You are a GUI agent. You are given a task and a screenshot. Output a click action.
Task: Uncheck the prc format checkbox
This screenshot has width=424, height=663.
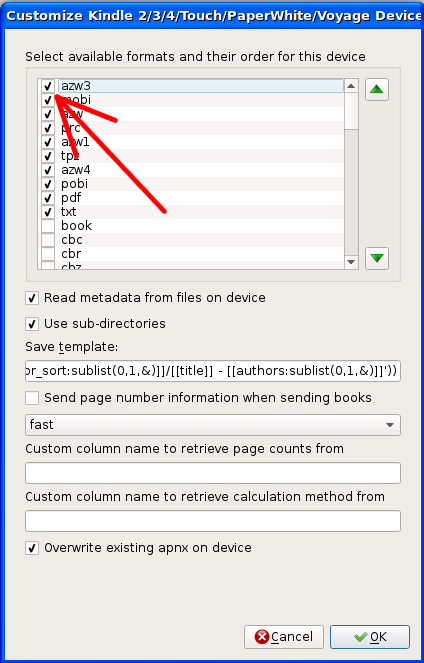point(48,128)
